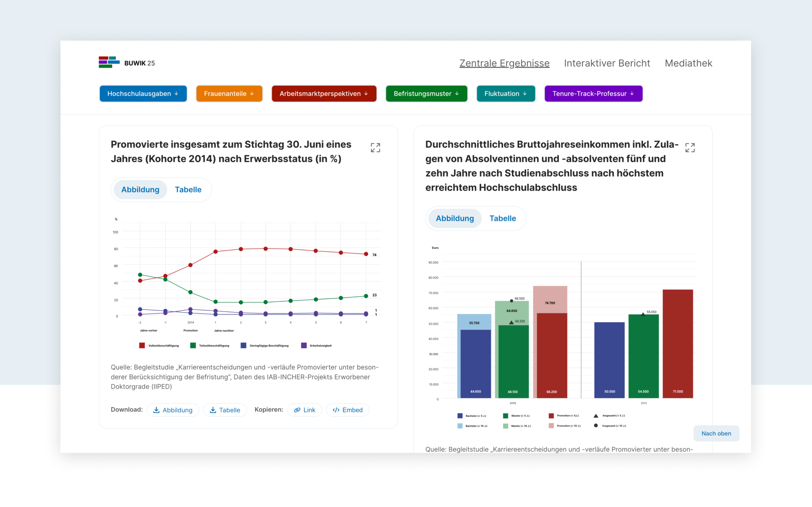Screen dimensions: 812x507
Task: Copy the chart Link
Action: coord(304,410)
